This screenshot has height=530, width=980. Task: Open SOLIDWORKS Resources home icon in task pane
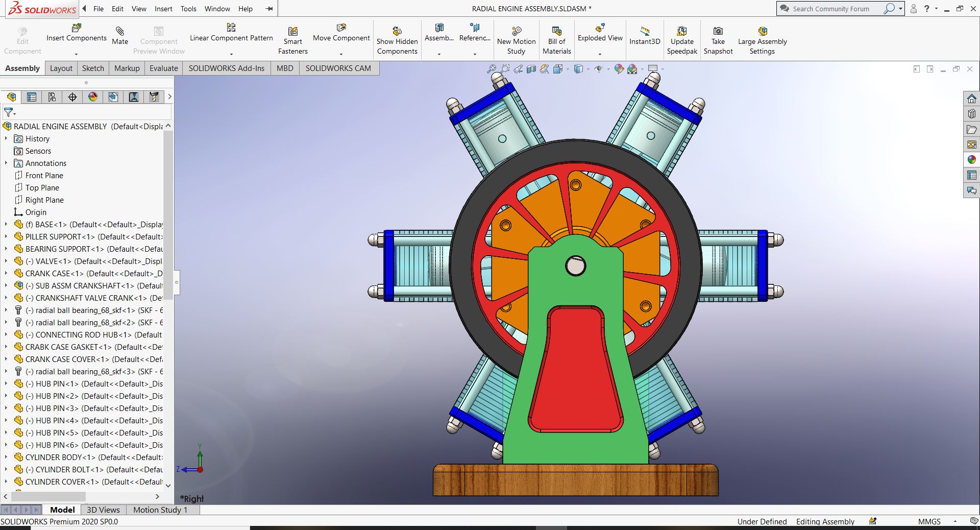972,99
